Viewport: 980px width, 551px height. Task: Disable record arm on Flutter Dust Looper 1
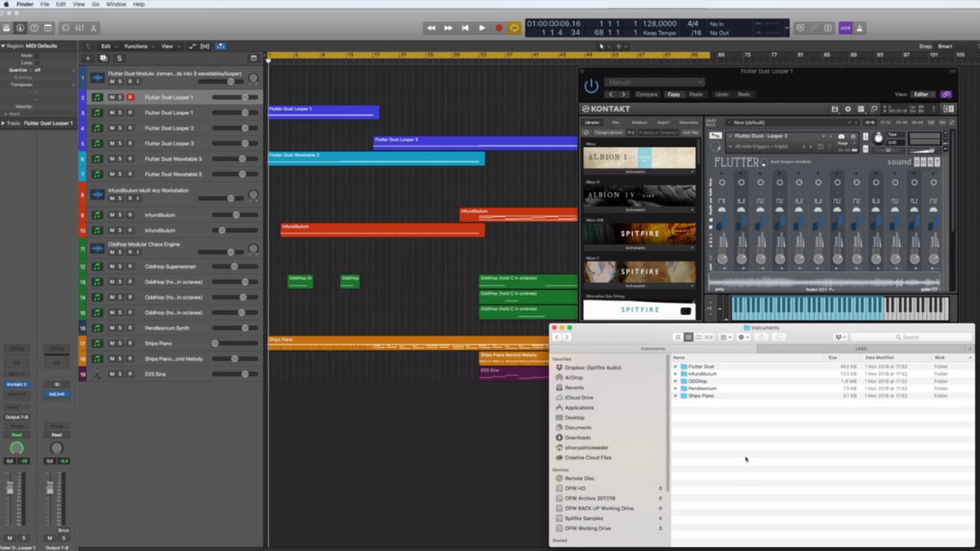(x=130, y=97)
